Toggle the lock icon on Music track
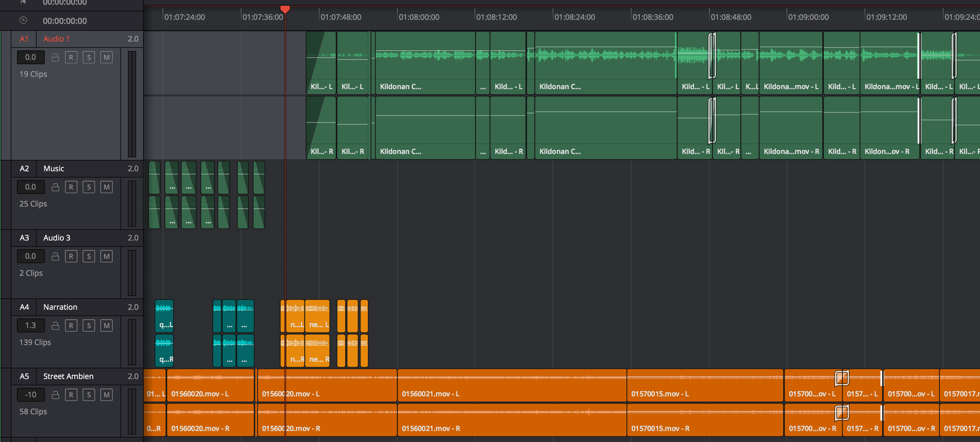Image resolution: width=980 pixels, height=442 pixels. point(55,187)
